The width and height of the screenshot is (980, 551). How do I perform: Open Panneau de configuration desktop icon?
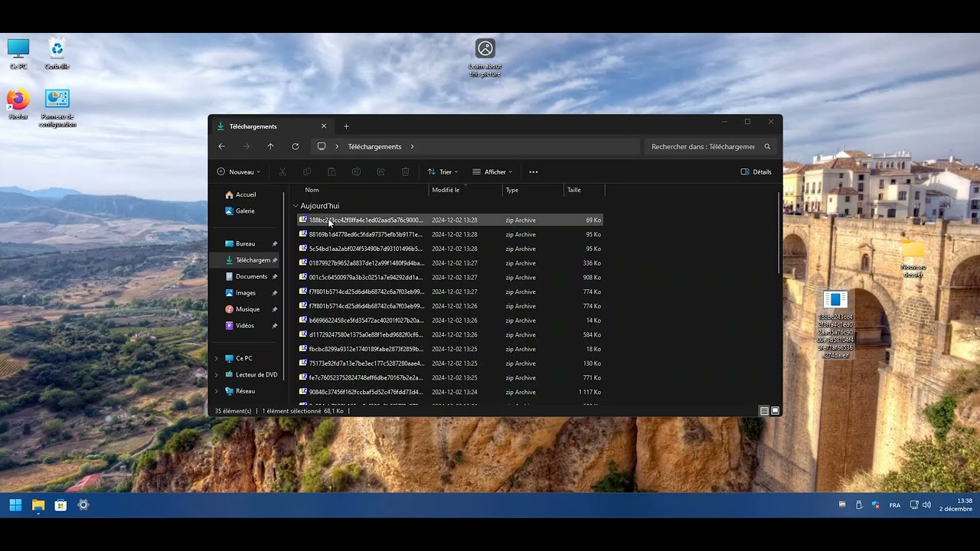coord(57,108)
